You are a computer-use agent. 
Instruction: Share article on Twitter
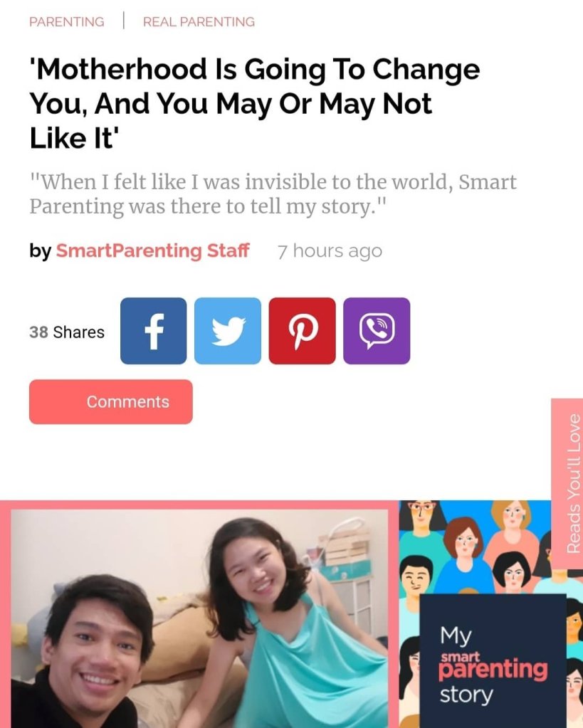pos(228,331)
